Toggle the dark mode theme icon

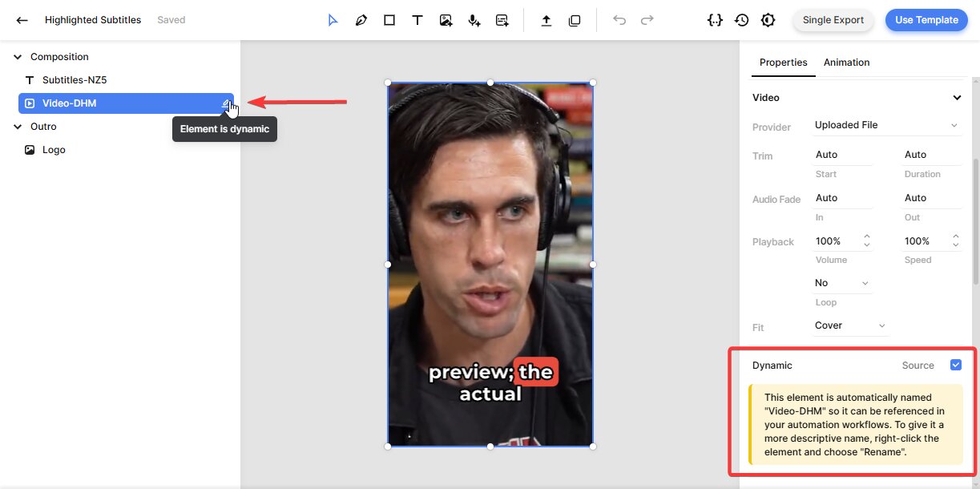coord(768,20)
